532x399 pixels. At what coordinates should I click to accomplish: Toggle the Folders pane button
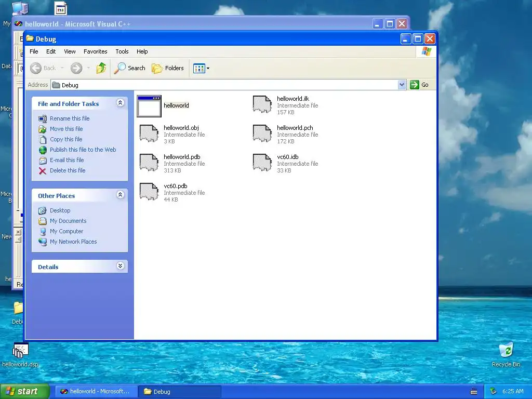pyautogui.click(x=168, y=68)
